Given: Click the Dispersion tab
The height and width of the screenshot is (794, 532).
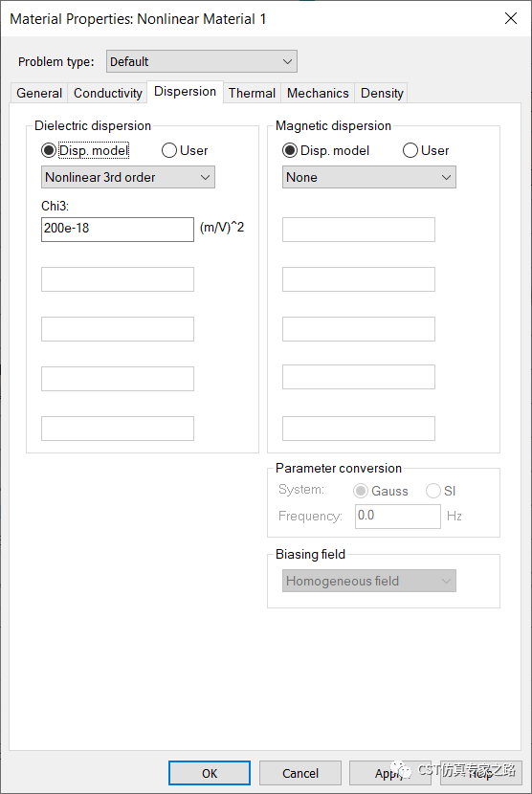Looking at the screenshot, I should tap(185, 92).
